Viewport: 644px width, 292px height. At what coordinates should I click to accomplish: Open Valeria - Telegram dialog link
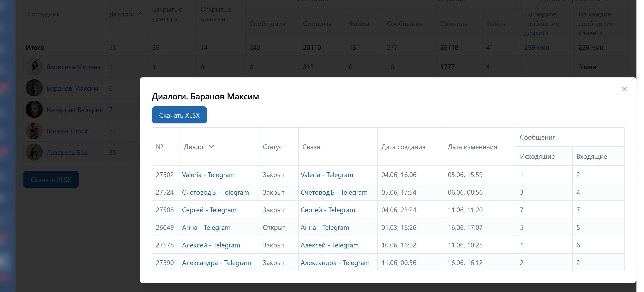click(x=208, y=175)
